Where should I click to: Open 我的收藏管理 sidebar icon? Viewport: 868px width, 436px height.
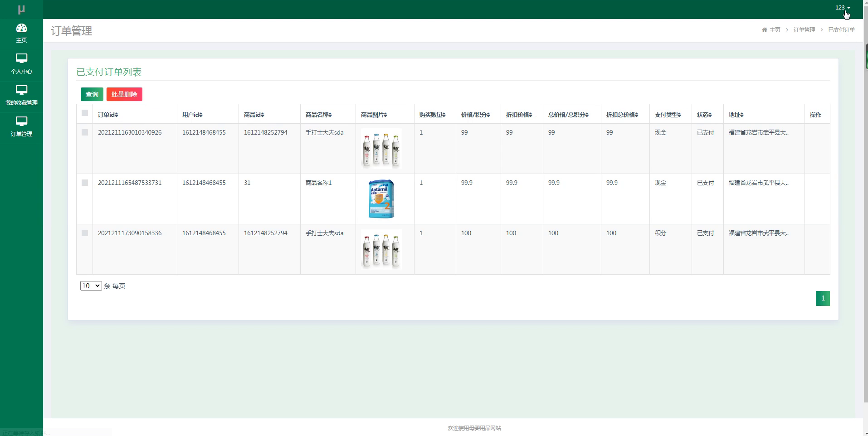[x=21, y=90]
